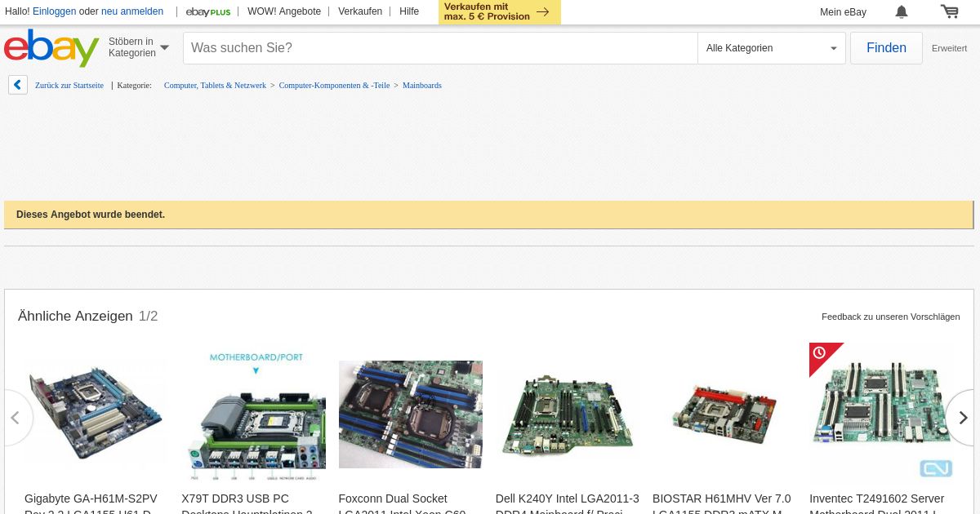Click the Einloggen link
Screen dimensions: 980x514
tap(55, 11)
